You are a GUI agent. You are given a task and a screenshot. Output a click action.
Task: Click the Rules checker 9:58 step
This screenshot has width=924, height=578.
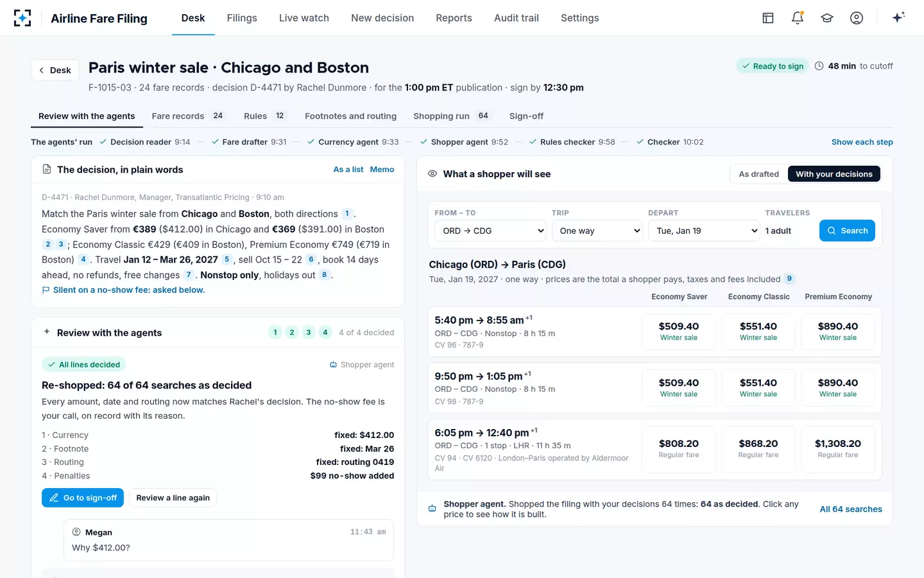pos(572,142)
